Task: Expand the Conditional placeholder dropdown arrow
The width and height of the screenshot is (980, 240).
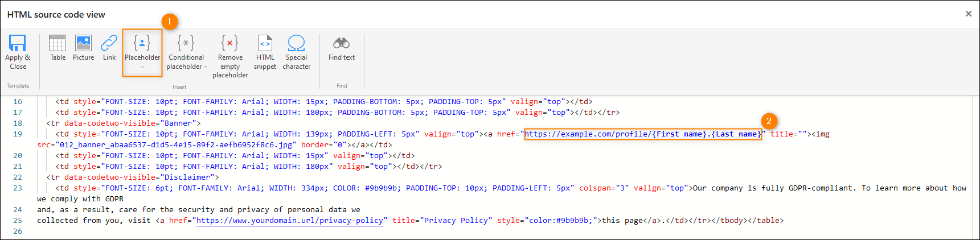Action: [206, 67]
